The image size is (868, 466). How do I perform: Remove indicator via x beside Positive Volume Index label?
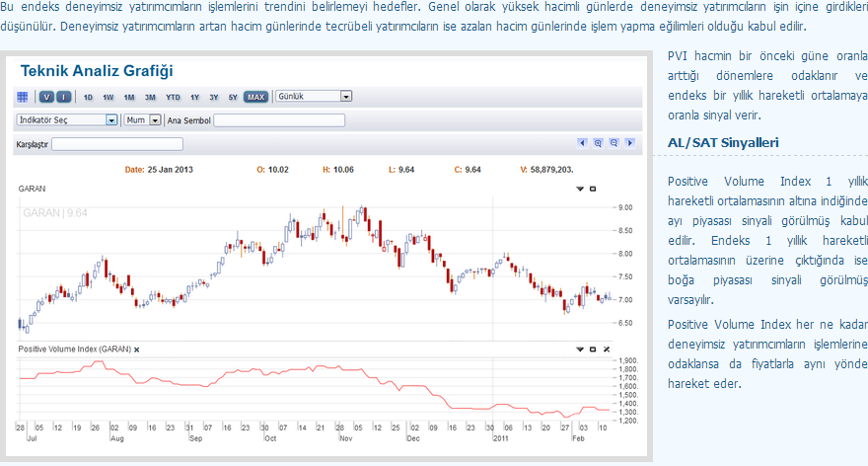tap(137, 349)
